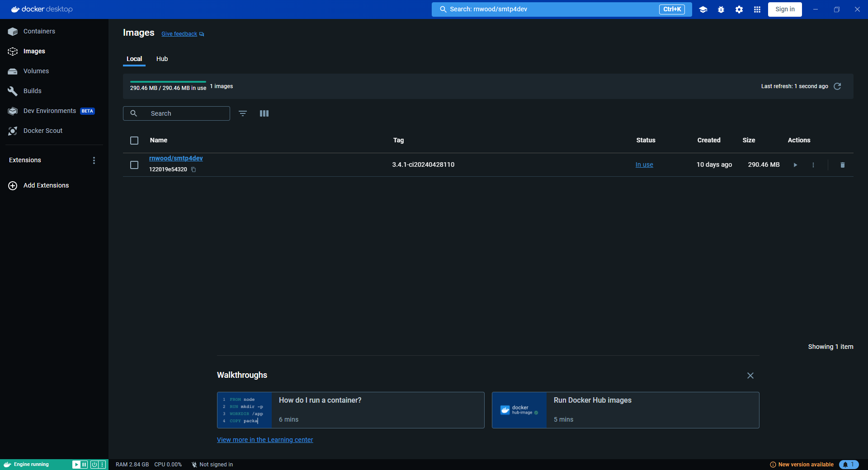
Task: Click the disk usage progress bar
Action: click(x=168, y=82)
